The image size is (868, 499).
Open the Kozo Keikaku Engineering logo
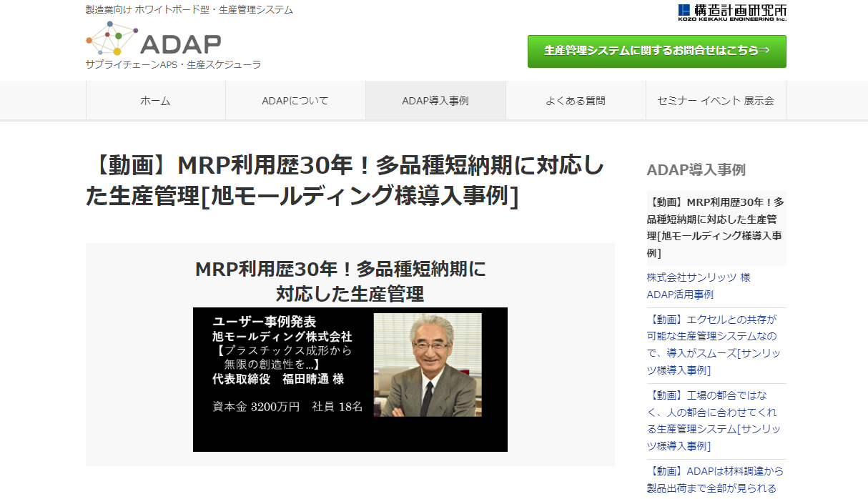(732, 12)
